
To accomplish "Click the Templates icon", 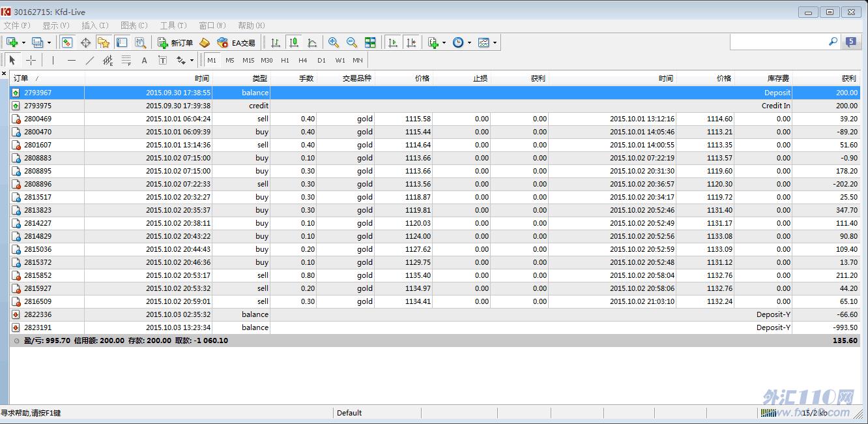I will click(484, 42).
